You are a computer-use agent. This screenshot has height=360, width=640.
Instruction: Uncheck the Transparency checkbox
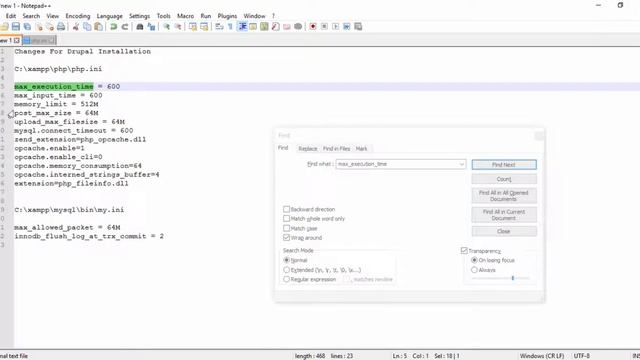pyautogui.click(x=464, y=251)
